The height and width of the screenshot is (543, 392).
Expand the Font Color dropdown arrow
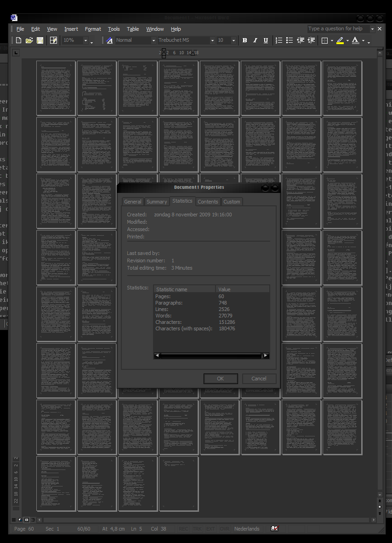coord(363,40)
